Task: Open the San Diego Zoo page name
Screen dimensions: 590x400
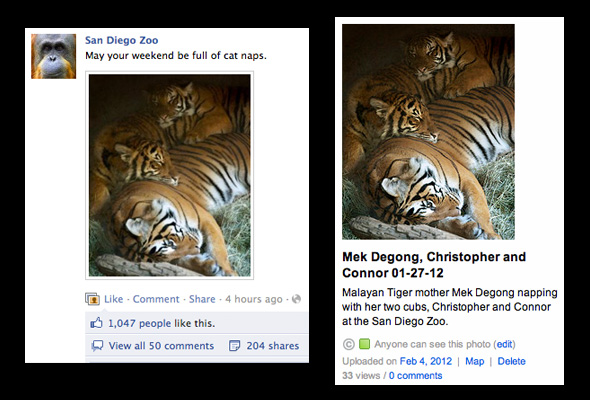Action: pyautogui.click(x=122, y=40)
